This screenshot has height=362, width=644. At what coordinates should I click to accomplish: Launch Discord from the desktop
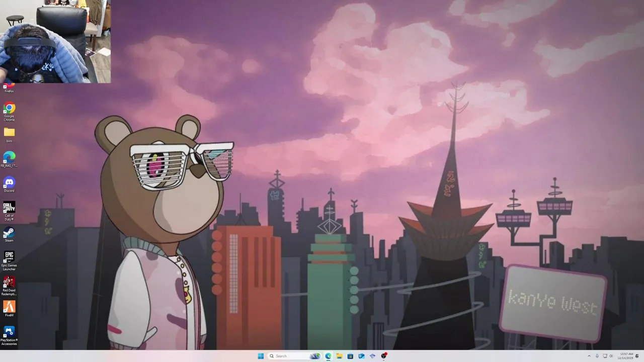pyautogui.click(x=9, y=185)
